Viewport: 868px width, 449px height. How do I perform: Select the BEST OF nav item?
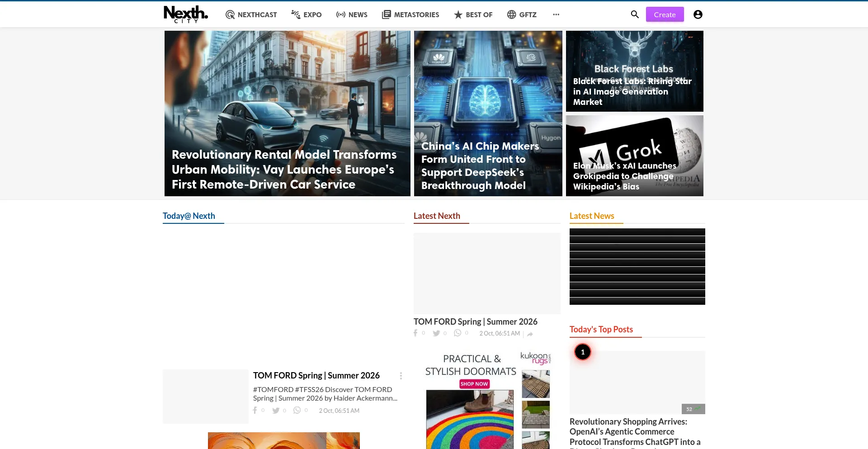[473, 14]
